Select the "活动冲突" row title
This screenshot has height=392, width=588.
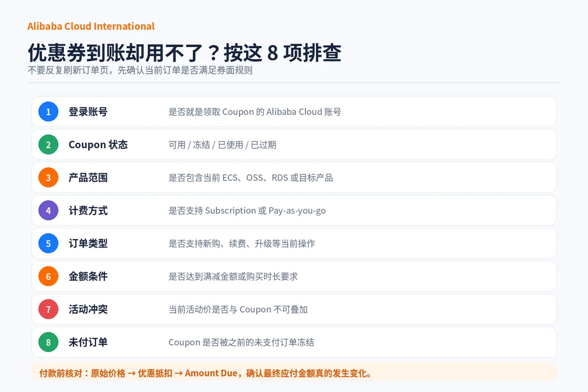pos(88,309)
